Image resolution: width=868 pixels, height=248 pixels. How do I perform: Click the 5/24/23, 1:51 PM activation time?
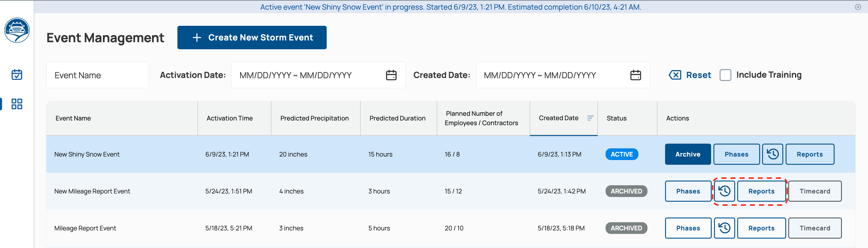[228, 191]
